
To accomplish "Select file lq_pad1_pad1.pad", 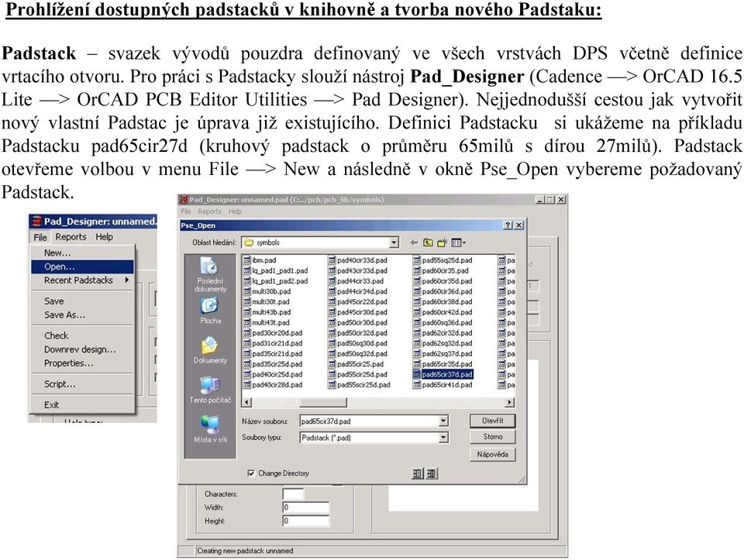I will coord(275,270).
